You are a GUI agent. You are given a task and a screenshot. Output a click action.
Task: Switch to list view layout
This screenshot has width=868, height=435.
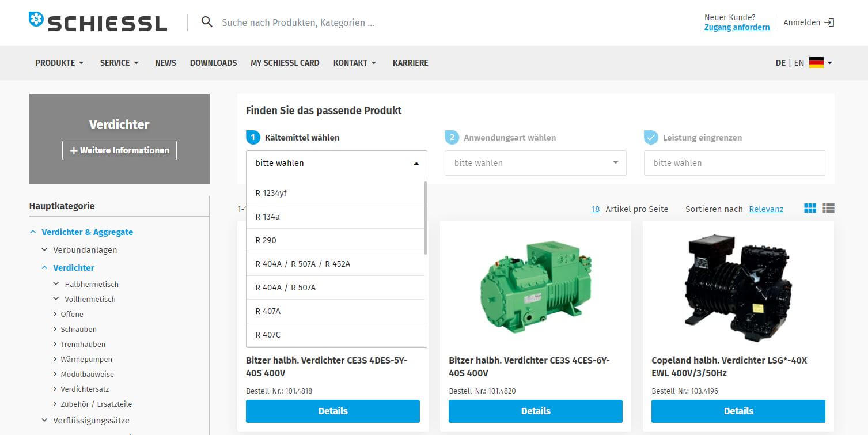point(828,209)
